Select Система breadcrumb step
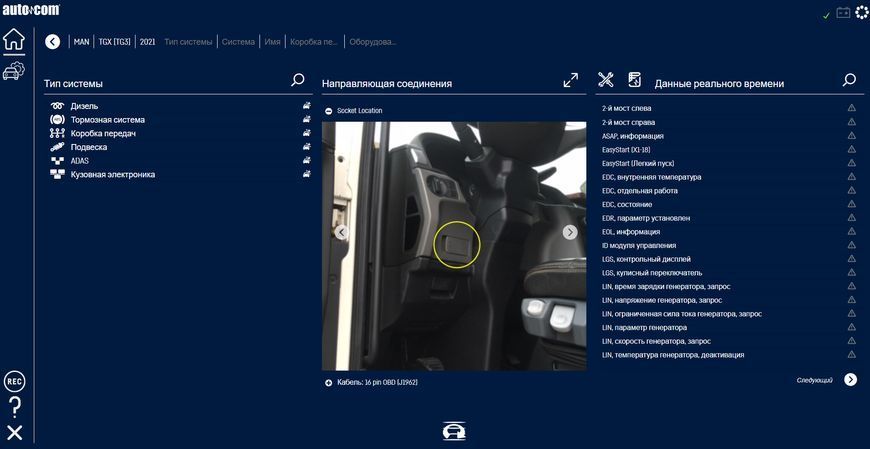Image resolution: width=870 pixels, height=449 pixels. point(239,42)
